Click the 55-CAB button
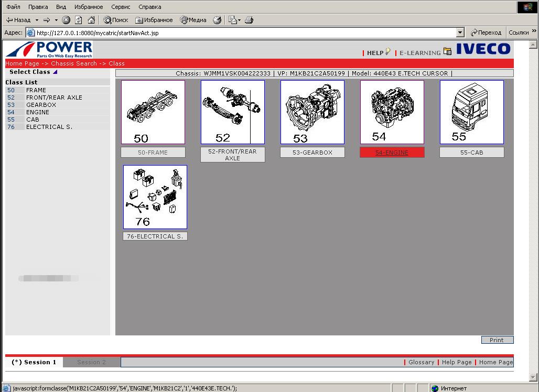Screen dimensions: 539x392 click(x=472, y=152)
